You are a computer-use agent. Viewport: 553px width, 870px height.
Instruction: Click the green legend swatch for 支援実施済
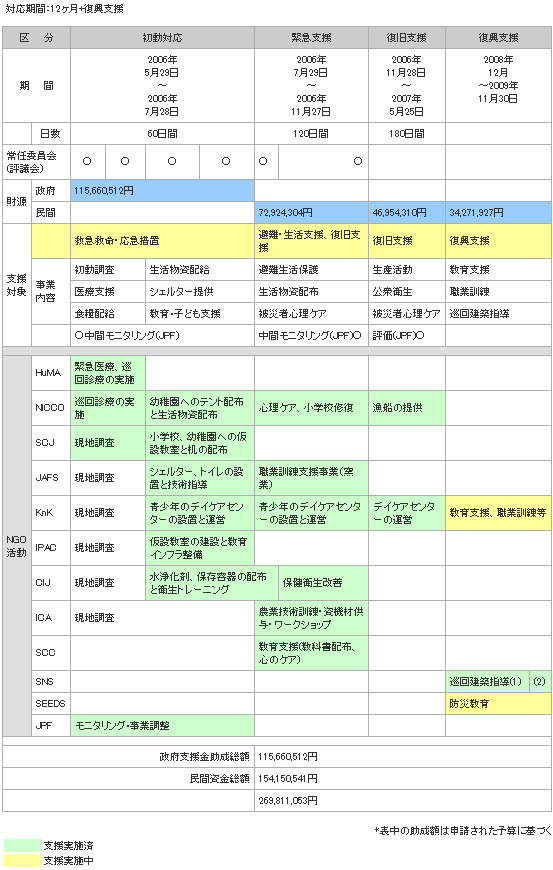click(x=23, y=846)
